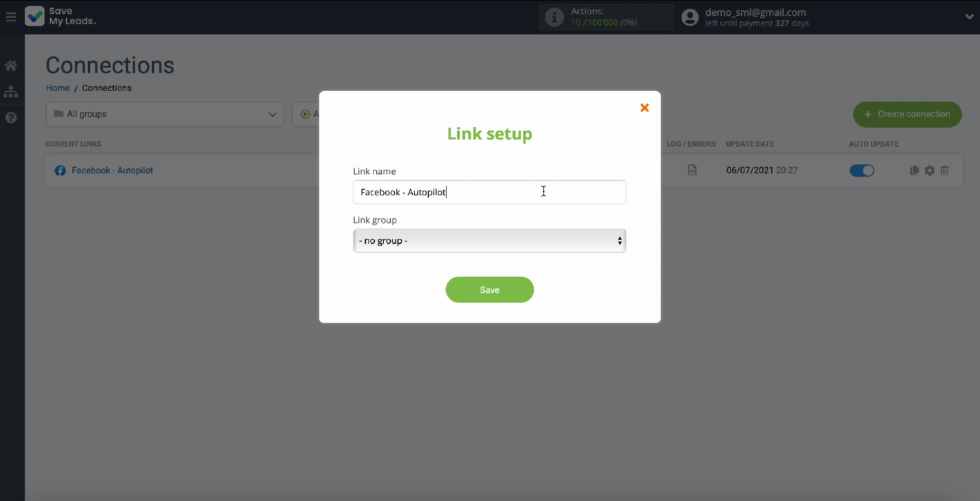980x501 pixels.
Task: Click the Actions counter 10 / 100'000
Action: [x=604, y=23]
